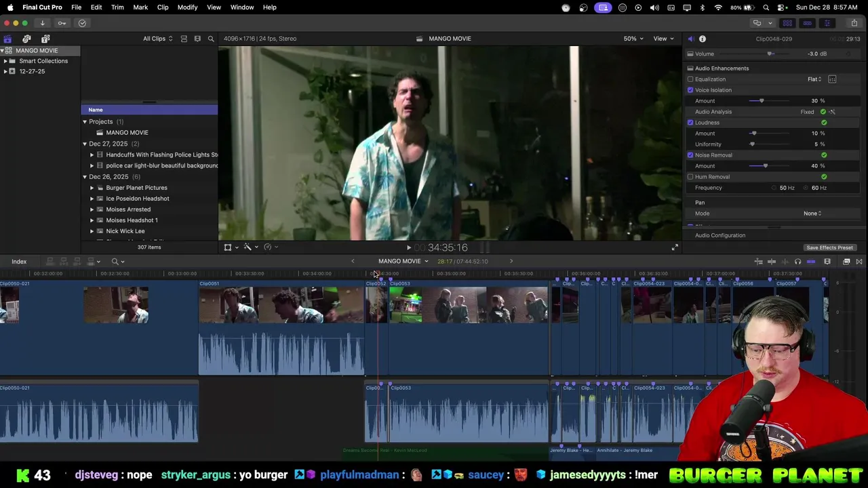Open the MANGO MOVIE timeline project dropdown

(x=403, y=262)
